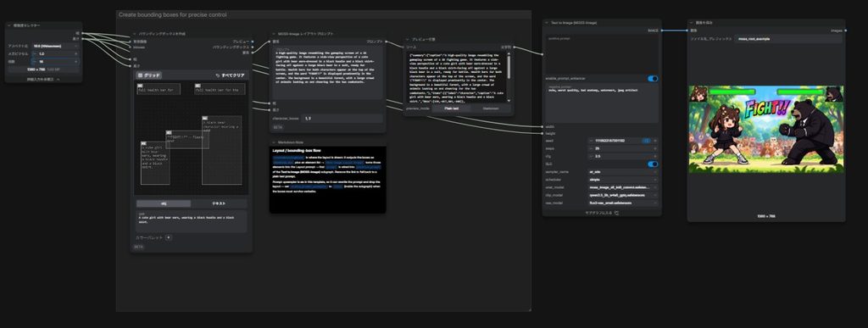Decrease the multiple value 16

pos(36,61)
